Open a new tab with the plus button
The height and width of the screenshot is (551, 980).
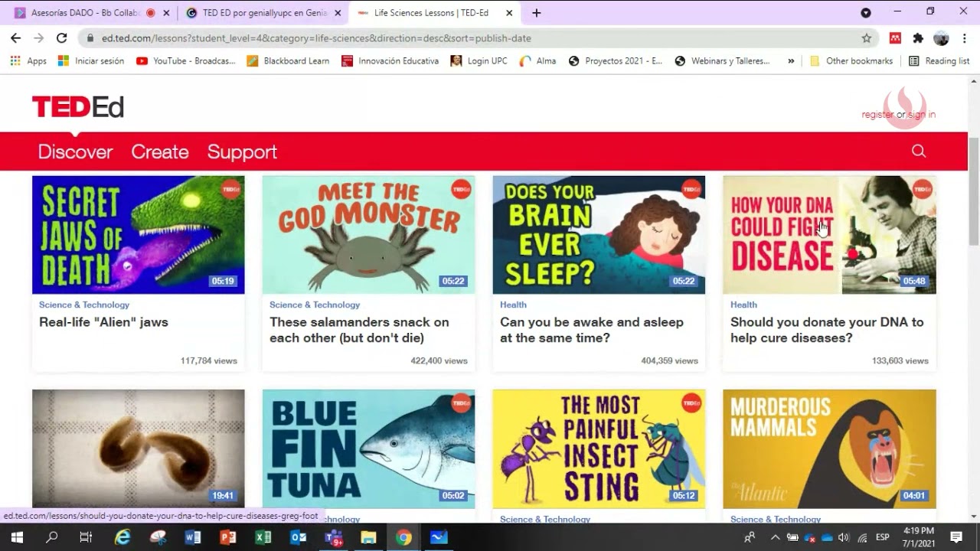[537, 13]
